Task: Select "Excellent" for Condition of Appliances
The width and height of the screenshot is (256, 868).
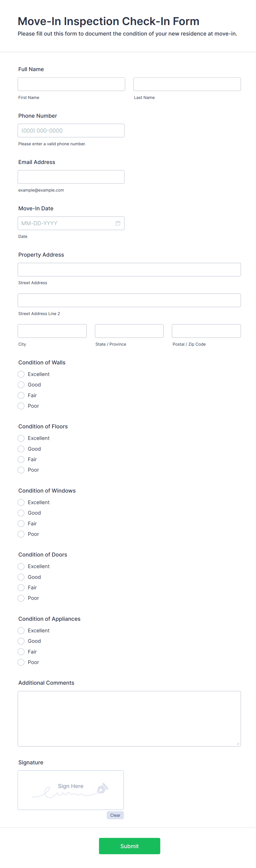Action: coord(21,630)
